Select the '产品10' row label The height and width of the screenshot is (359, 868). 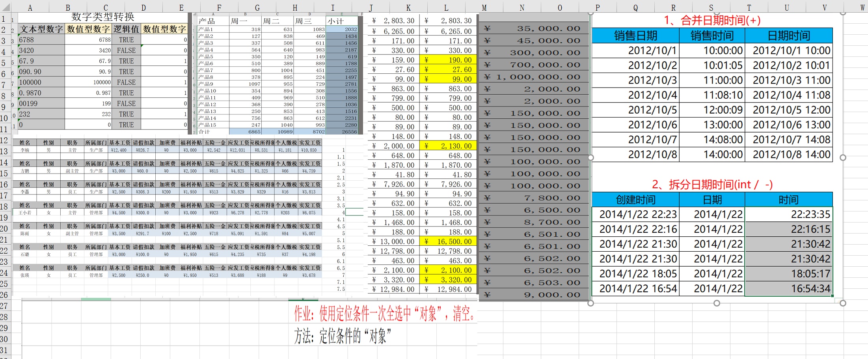click(x=213, y=91)
